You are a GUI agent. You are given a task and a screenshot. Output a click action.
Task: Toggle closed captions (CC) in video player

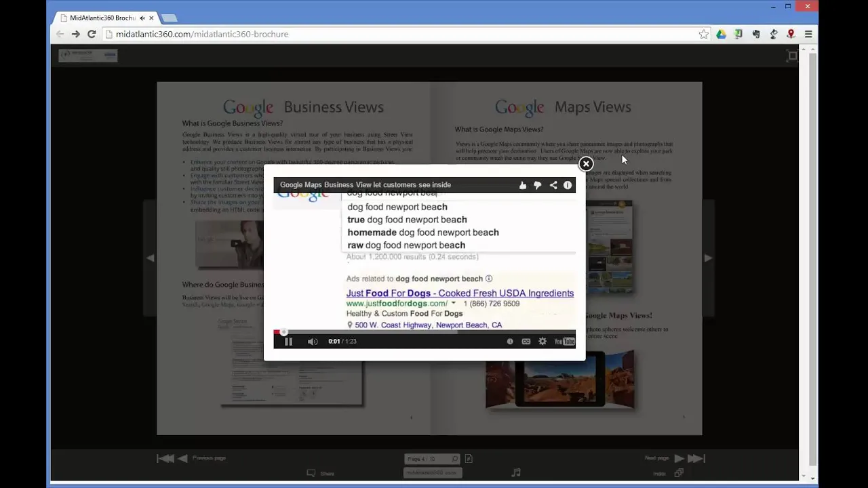(x=526, y=342)
